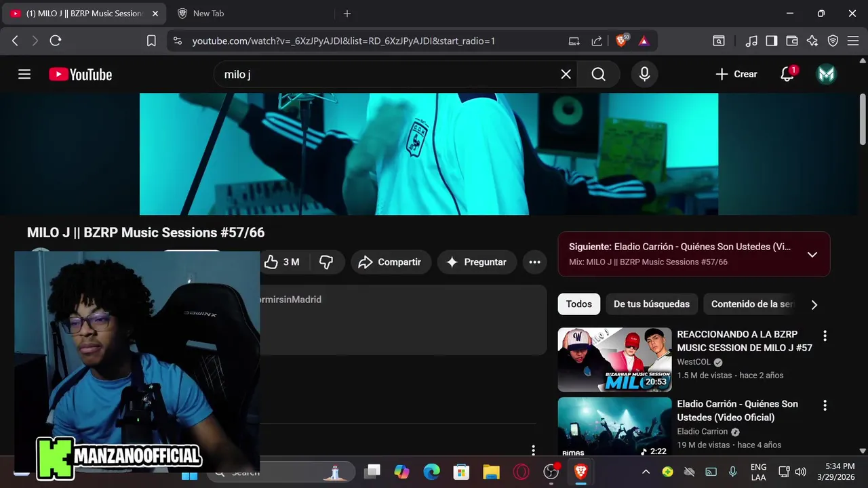868x488 pixels.
Task: Open the ENG LAA language switcher
Action: pos(759,472)
